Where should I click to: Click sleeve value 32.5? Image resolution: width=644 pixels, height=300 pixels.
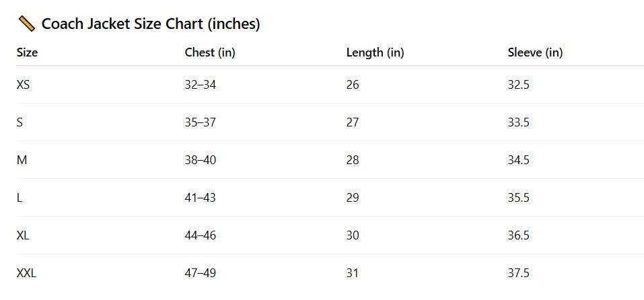pos(519,85)
